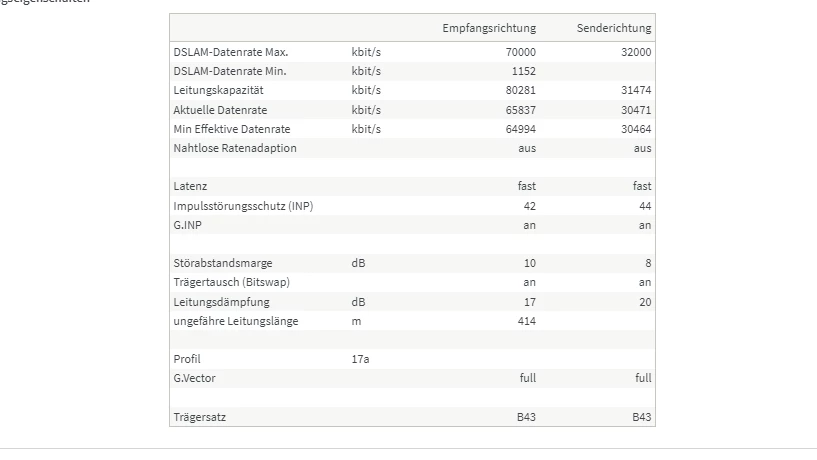Viewport: 817px width, 460px height.
Task: Click the Aktuelle Datenrate label
Action: pyautogui.click(x=220, y=109)
